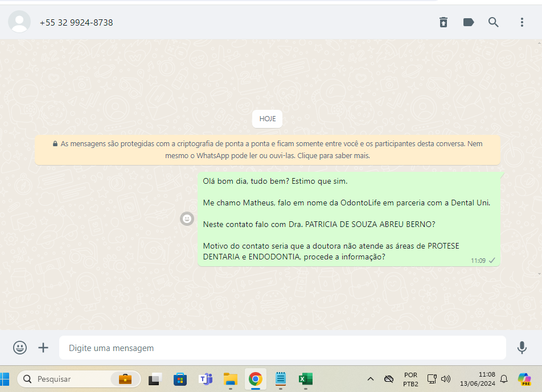The height and width of the screenshot is (392, 542).
Task: Open the attach plus menu
Action: coord(43,348)
